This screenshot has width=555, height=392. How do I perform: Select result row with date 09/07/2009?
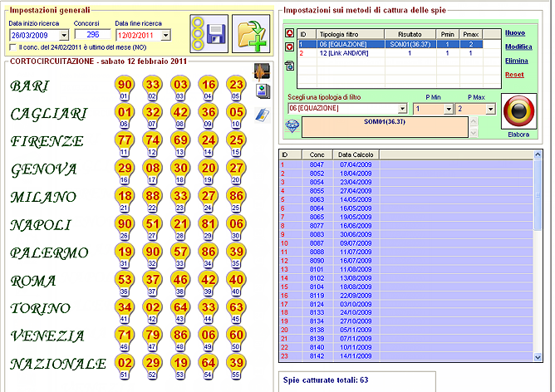[x=406, y=243]
